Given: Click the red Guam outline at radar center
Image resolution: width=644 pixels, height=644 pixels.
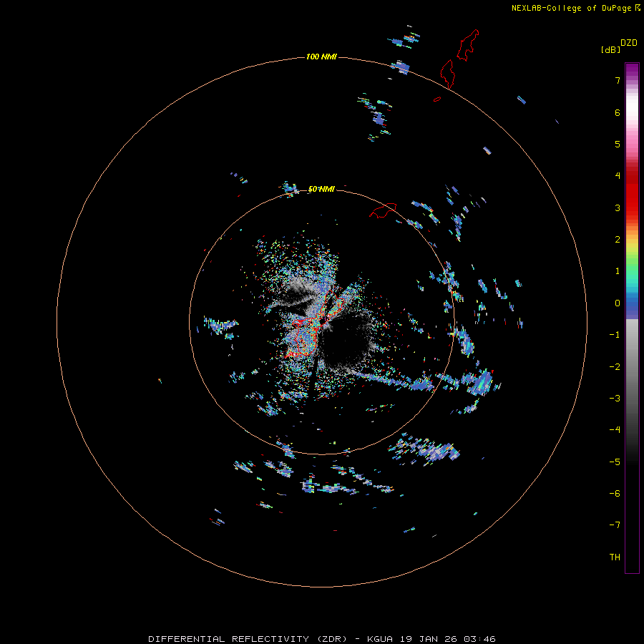Looking at the screenshot, I should coord(313,324).
